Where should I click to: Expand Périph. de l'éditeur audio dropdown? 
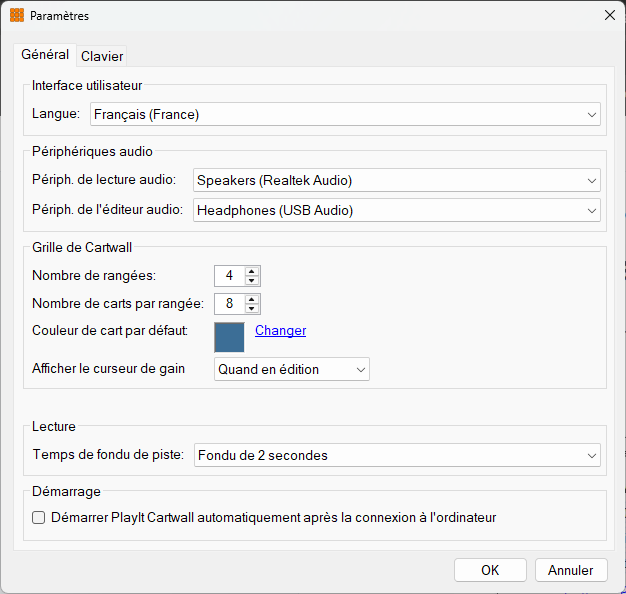[397, 210]
